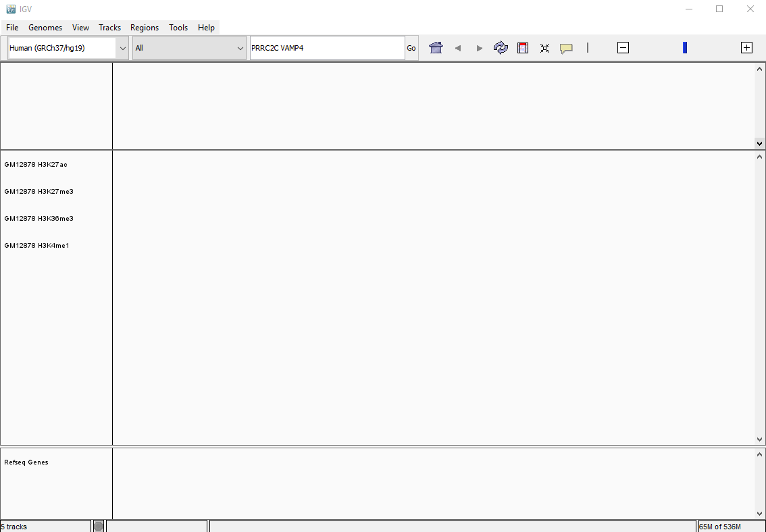The width and height of the screenshot is (766, 532).
Task: Open the File menu
Action: click(x=12, y=27)
